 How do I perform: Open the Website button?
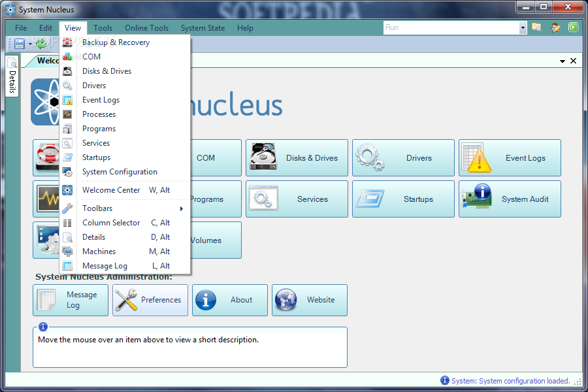310,300
